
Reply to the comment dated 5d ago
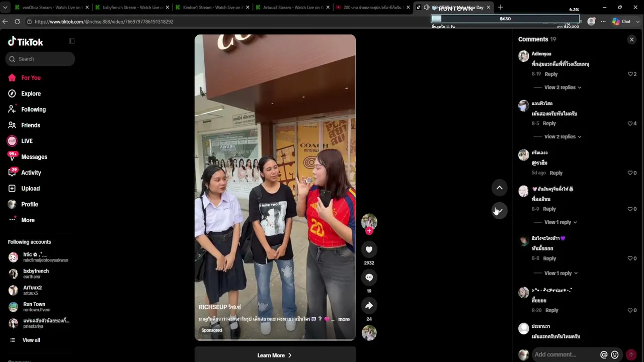pos(556,173)
